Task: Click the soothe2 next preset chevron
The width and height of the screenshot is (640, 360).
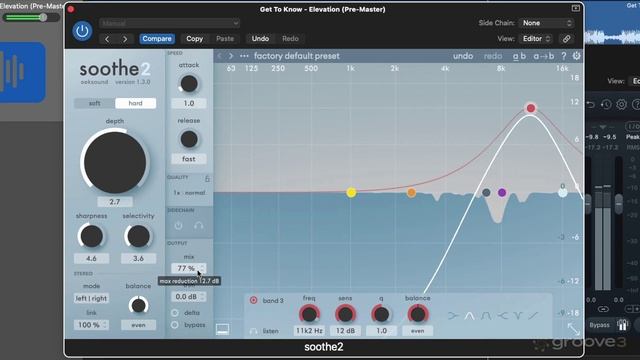Action: tap(231, 56)
